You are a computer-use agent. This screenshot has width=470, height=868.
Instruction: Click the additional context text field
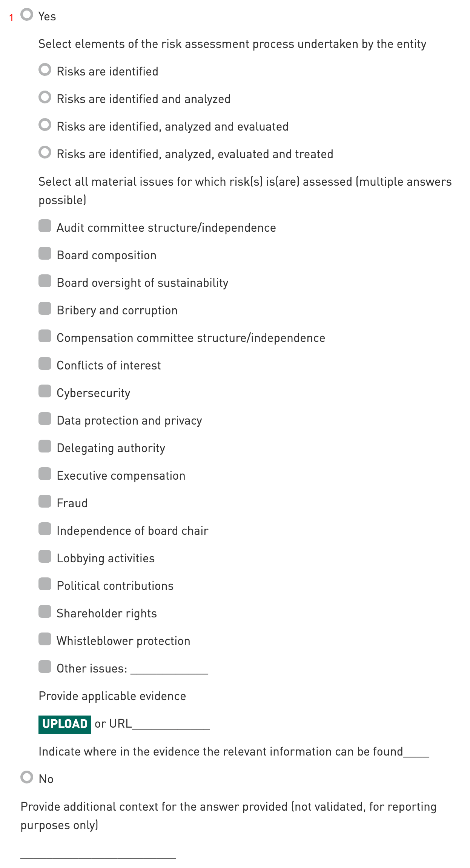point(98,853)
